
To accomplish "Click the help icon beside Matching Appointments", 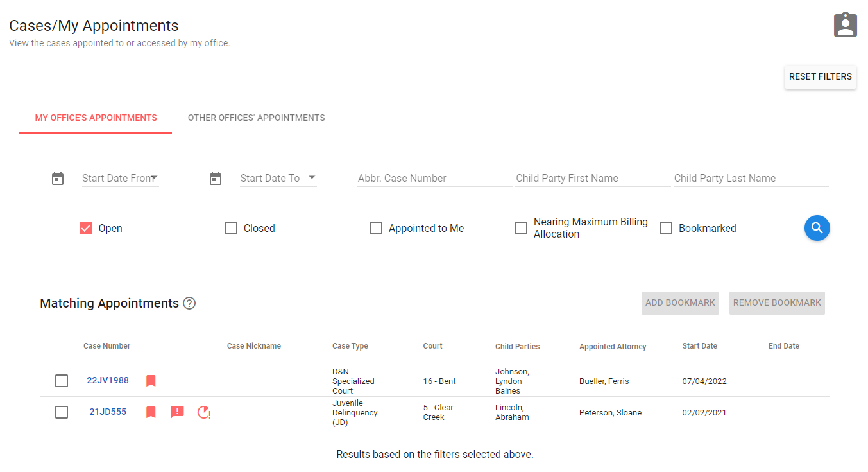I will [189, 302].
